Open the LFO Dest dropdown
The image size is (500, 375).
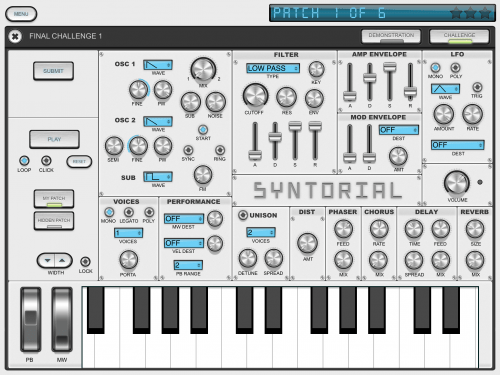click(x=457, y=145)
